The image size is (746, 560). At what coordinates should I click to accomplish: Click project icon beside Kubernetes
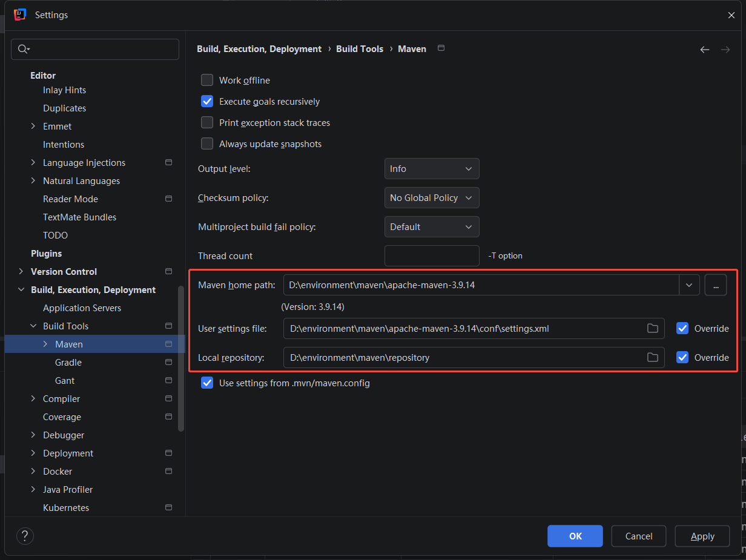point(169,507)
